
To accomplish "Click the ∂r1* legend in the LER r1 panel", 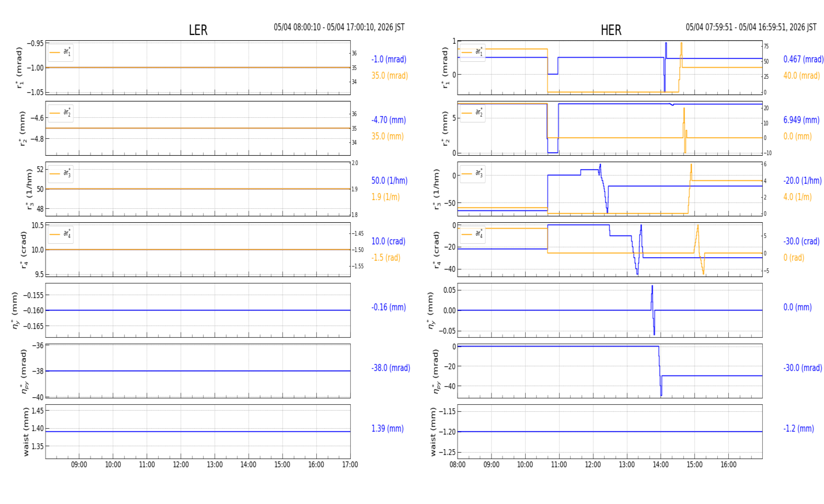I will click(61, 52).
